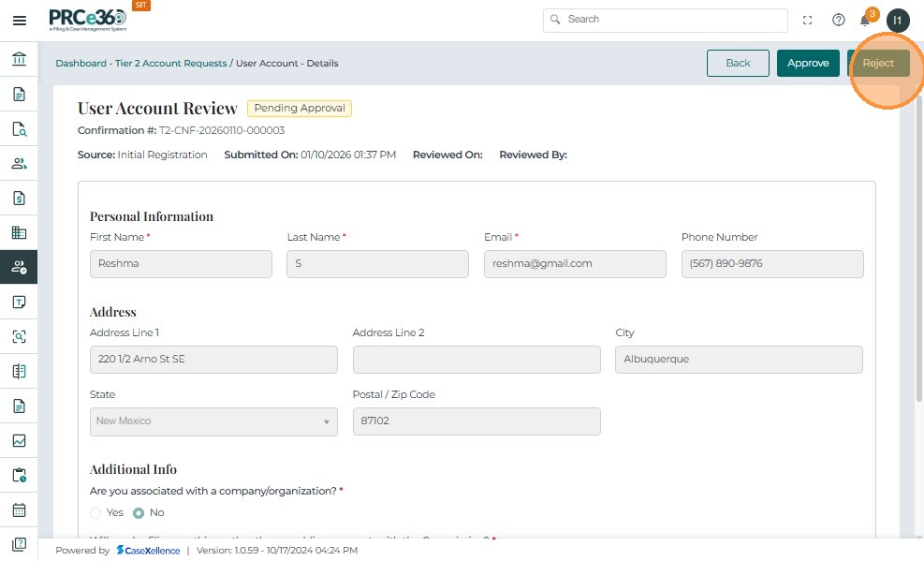Select No for company association
Screen dimensions: 924x561
[139, 513]
